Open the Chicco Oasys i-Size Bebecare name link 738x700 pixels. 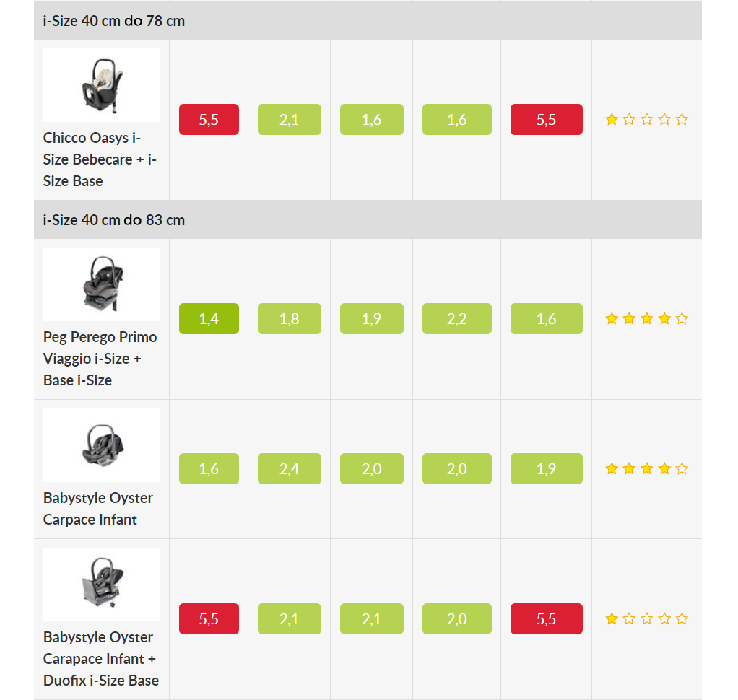100,159
